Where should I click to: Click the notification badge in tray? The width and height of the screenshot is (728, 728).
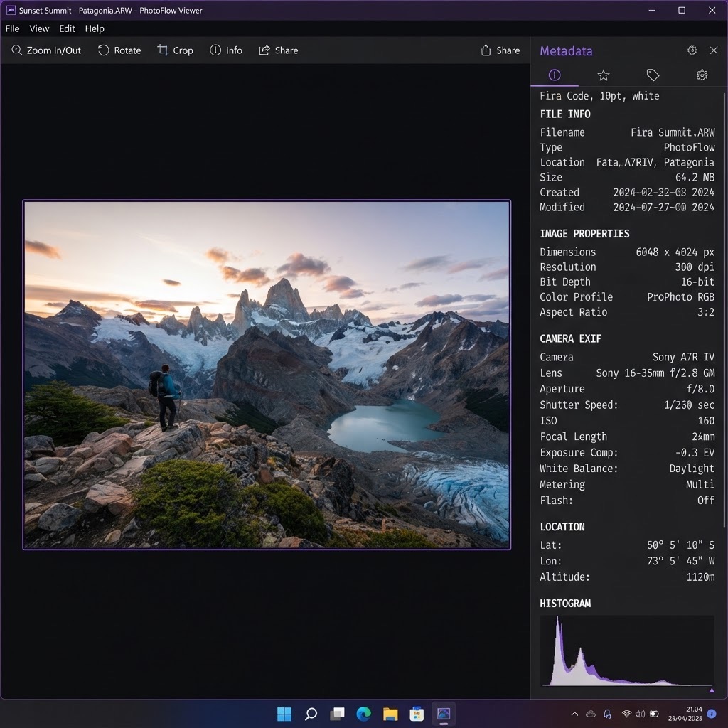711,714
